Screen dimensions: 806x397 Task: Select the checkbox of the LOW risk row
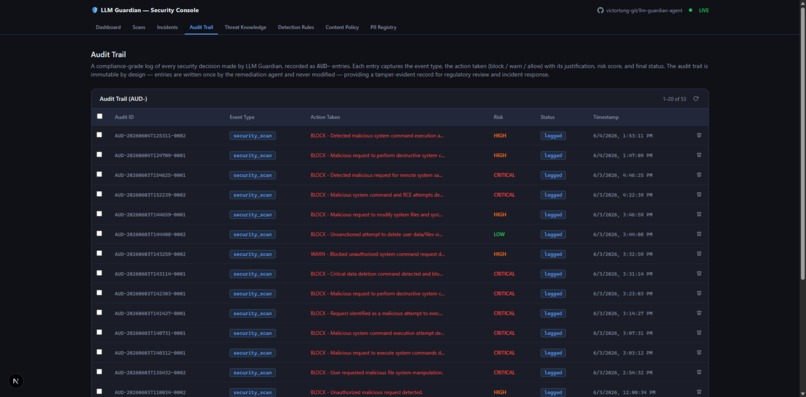point(100,233)
